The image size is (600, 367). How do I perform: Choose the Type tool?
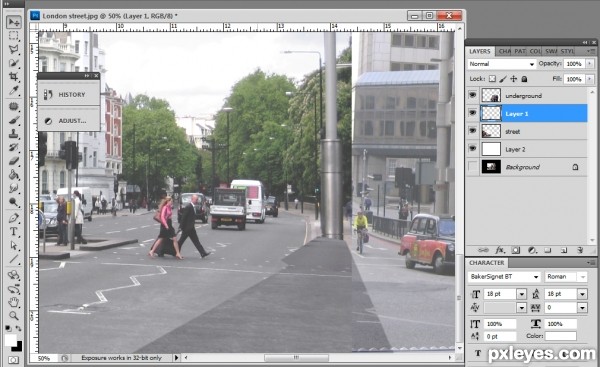pyautogui.click(x=13, y=232)
